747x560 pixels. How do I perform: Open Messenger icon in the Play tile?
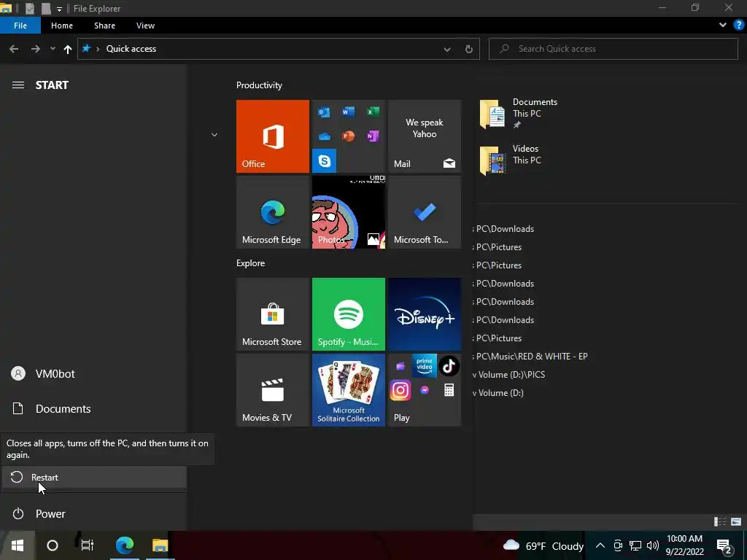425,391
